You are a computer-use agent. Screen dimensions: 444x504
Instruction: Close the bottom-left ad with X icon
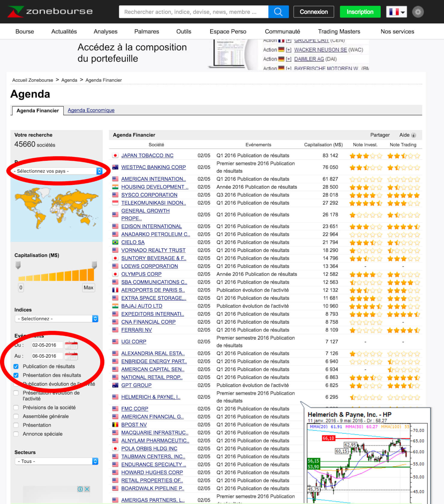pyautogui.click(x=87, y=489)
